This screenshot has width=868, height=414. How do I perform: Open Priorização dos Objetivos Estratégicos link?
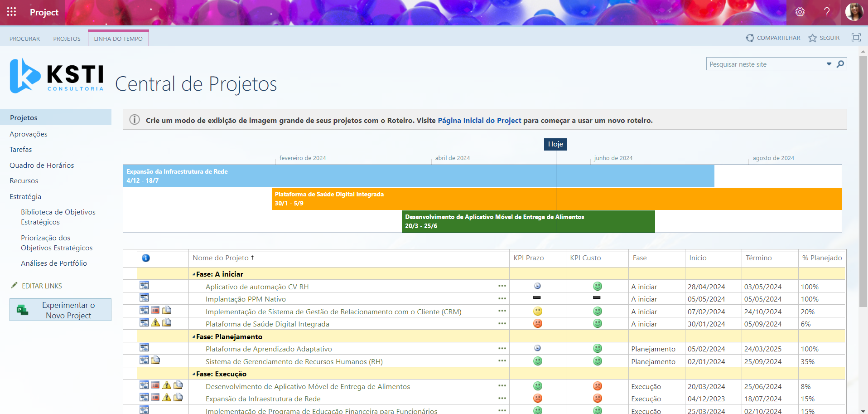click(57, 243)
